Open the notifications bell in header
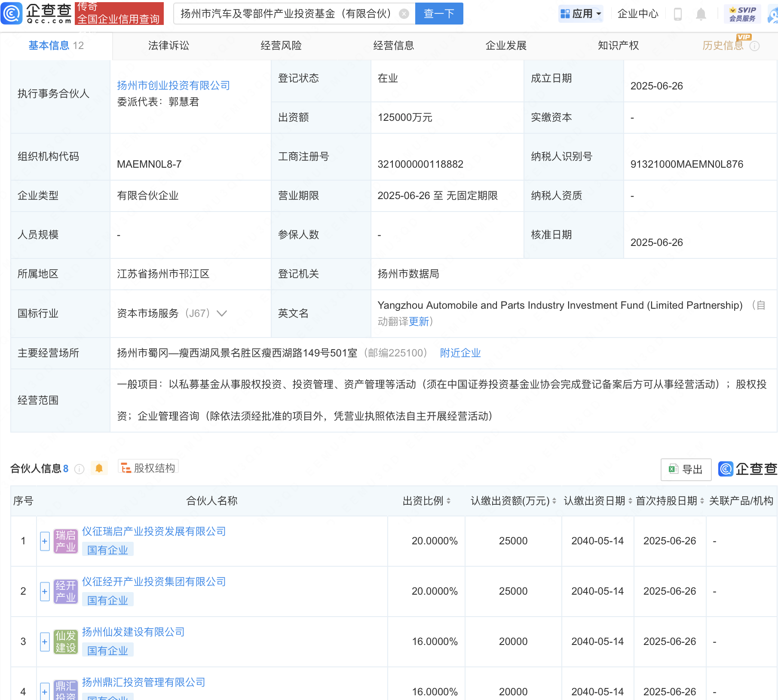Viewport: 778px width, 700px height. [x=701, y=14]
